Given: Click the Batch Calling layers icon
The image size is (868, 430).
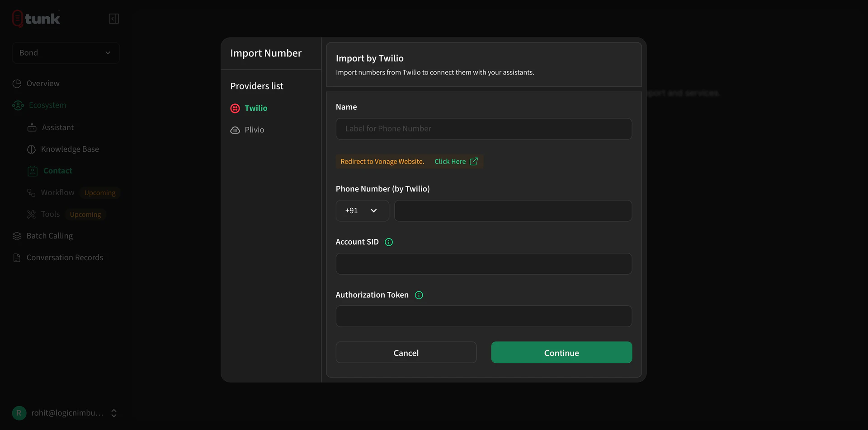Looking at the screenshot, I should pos(17,235).
